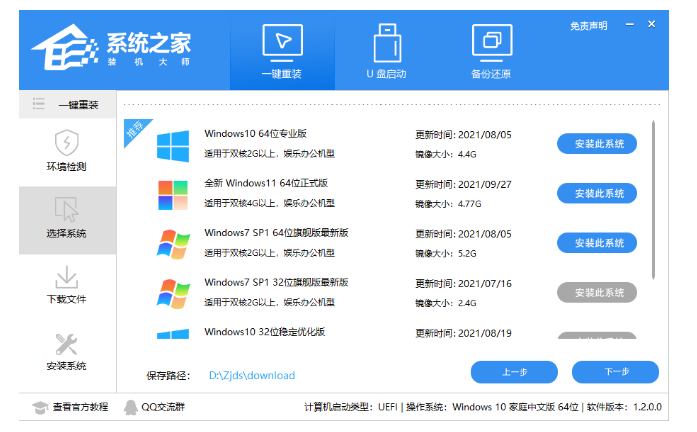Screen dimensions: 697x432
Task: Select Windows7 SP1 64位旗舰版最新版 title
Action: click(276, 232)
